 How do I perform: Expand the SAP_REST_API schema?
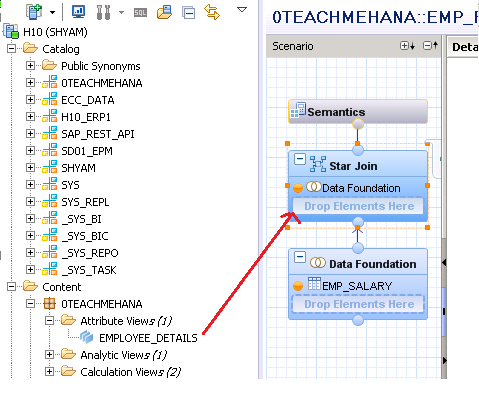tap(30, 133)
